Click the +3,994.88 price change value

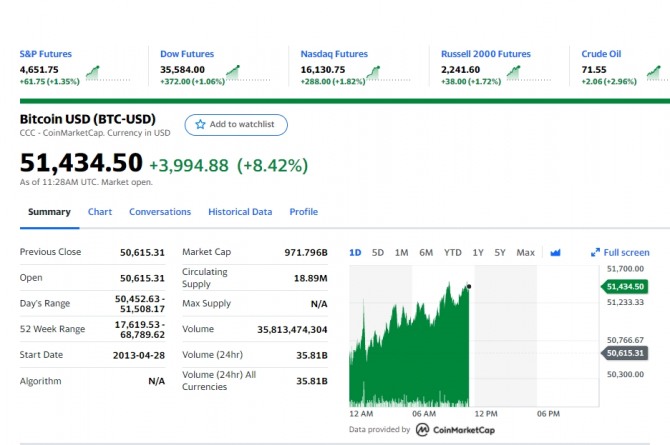(189, 165)
